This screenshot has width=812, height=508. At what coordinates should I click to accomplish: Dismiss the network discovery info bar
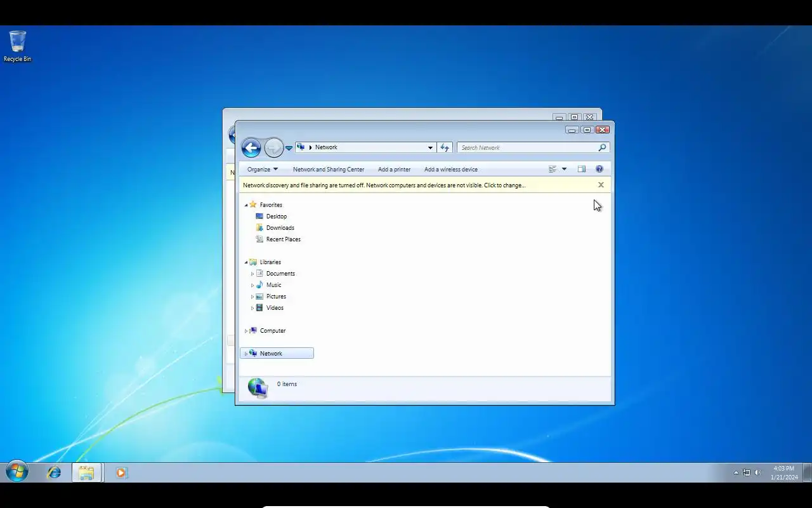coord(601,185)
